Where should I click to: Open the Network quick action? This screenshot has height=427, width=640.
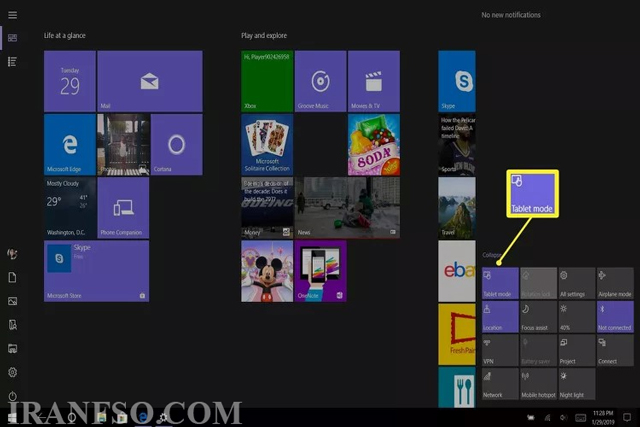pyautogui.click(x=500, y=384)
